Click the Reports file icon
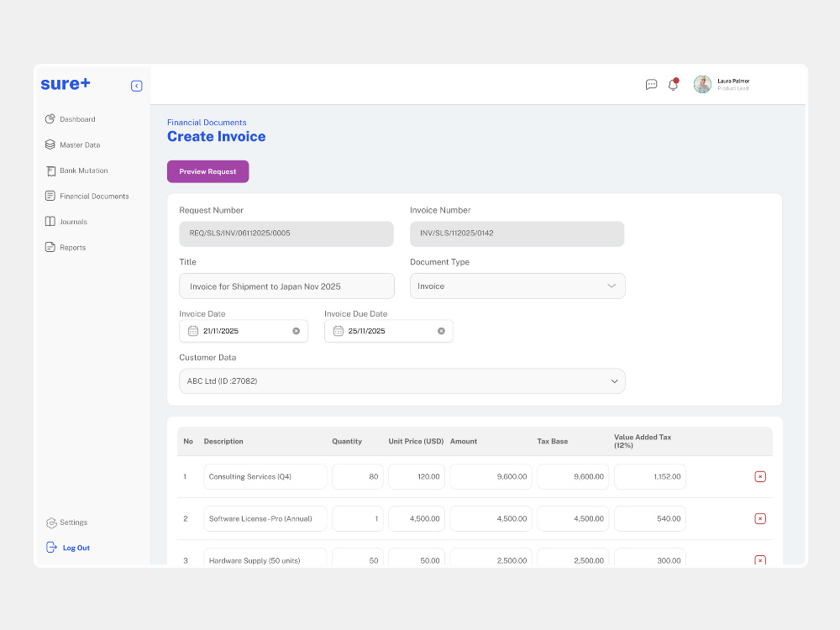The height and width of the screenshot is (630, 840). pyautogui.click(x=50, y=247)
